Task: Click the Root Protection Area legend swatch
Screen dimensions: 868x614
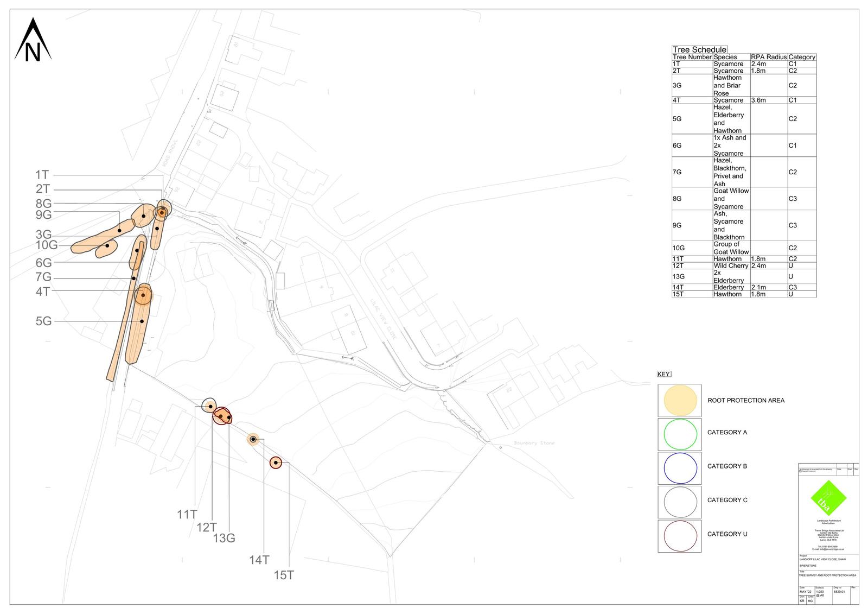Action: click(680, 401)
